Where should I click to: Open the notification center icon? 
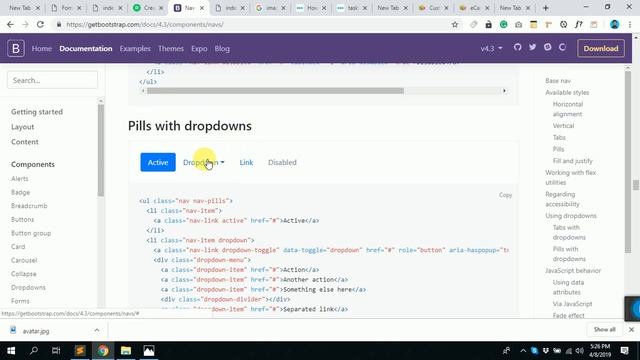point(624,351)
